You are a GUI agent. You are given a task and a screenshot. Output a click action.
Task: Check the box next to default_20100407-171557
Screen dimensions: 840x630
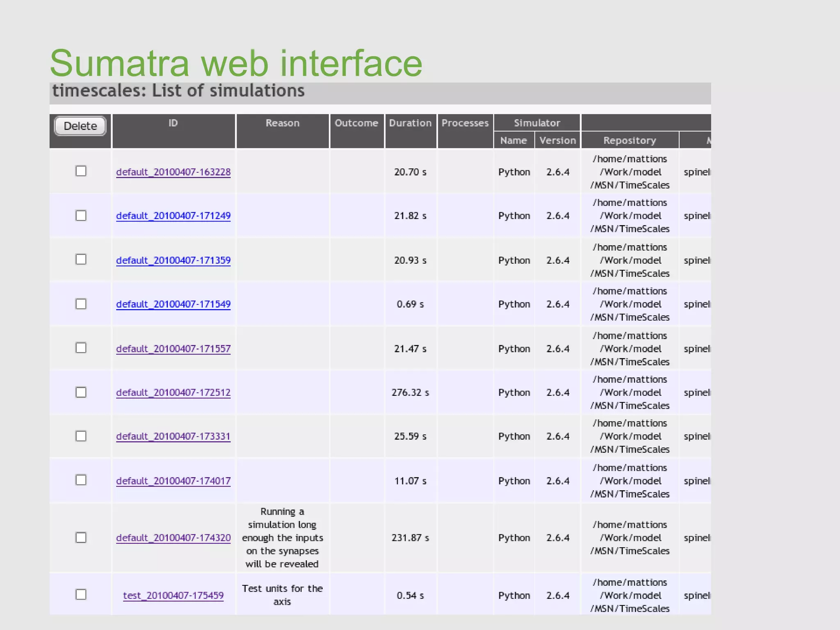pos(81,348)
